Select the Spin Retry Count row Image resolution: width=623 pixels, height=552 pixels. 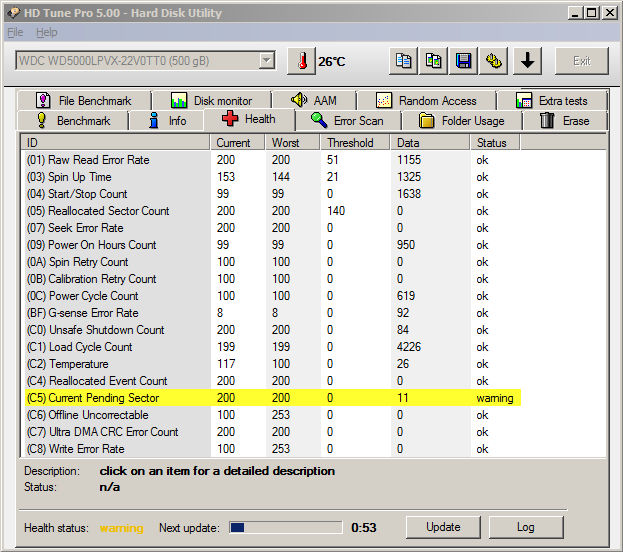pyautogui.click(x=273, y=262)
